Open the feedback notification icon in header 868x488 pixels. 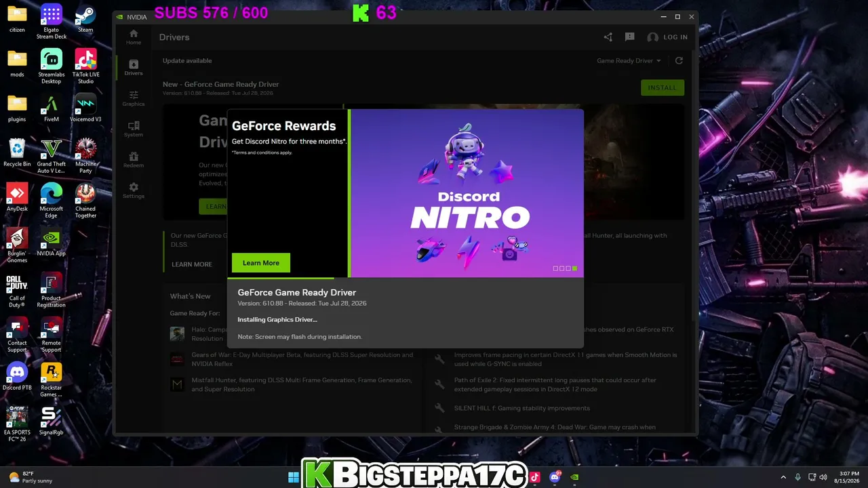pyautogui.click(x=629, y=37)
